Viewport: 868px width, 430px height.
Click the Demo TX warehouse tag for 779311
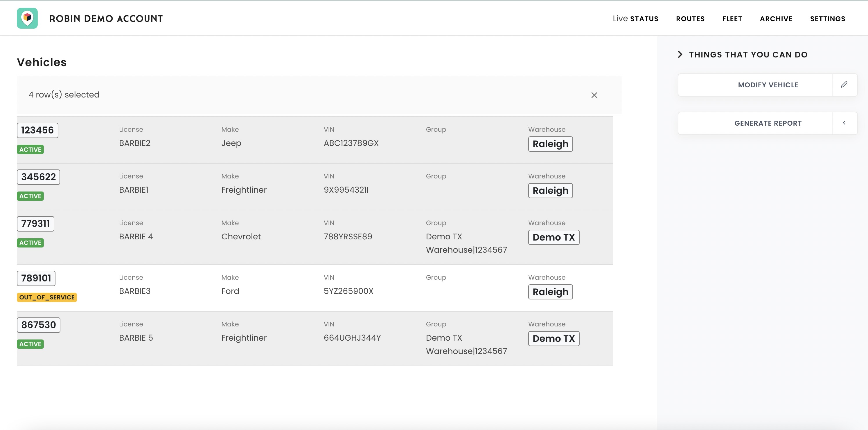click(553, 237)
